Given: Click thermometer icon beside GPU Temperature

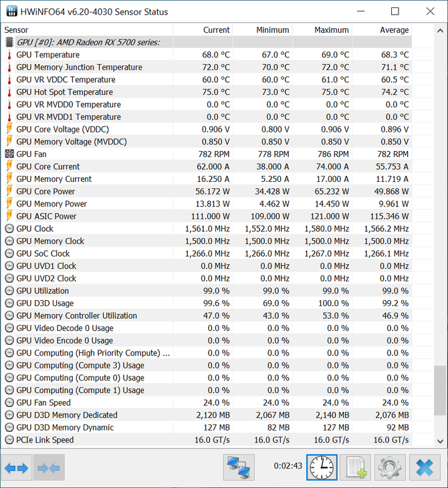Looking at the screenshot, I should [x=9, y=55].
